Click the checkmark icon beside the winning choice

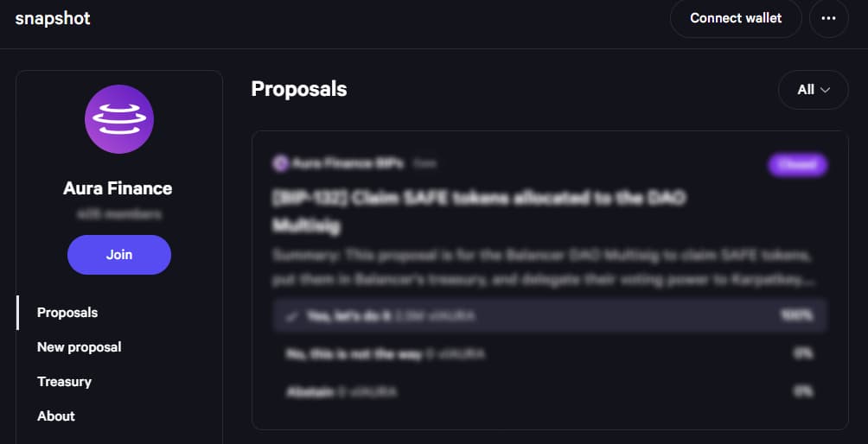pos(292,317)
